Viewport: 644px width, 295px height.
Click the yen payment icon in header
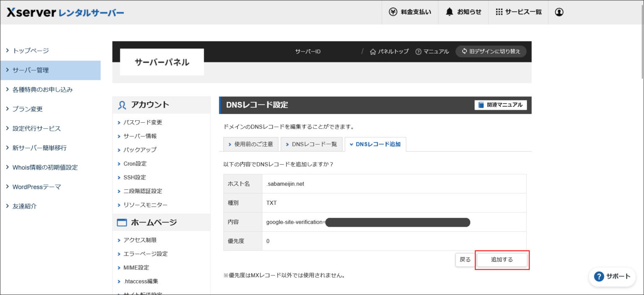click(393, 12)
